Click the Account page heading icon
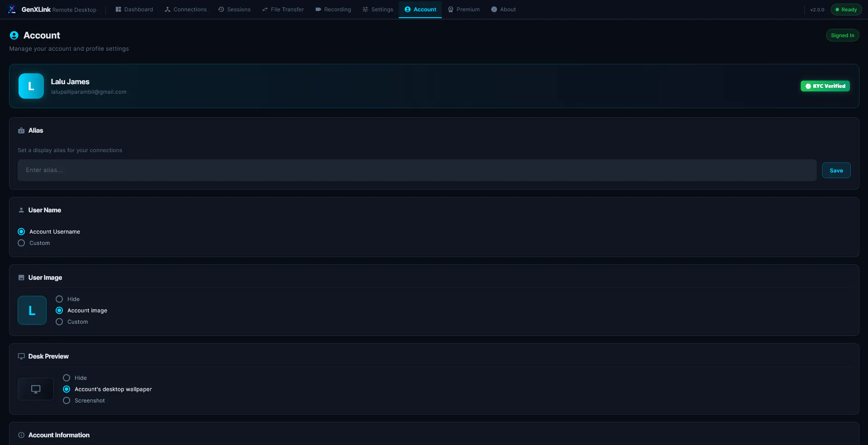 (14, 35)
